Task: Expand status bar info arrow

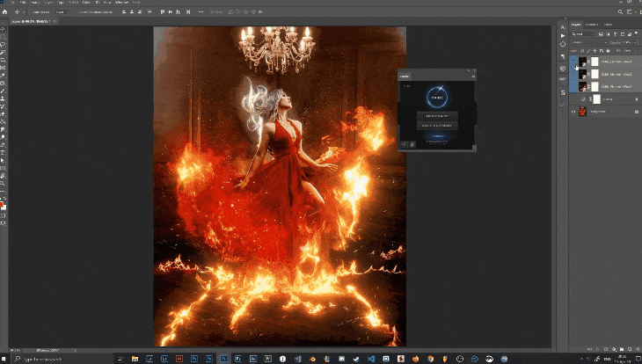Action: (x=76, y=351)
